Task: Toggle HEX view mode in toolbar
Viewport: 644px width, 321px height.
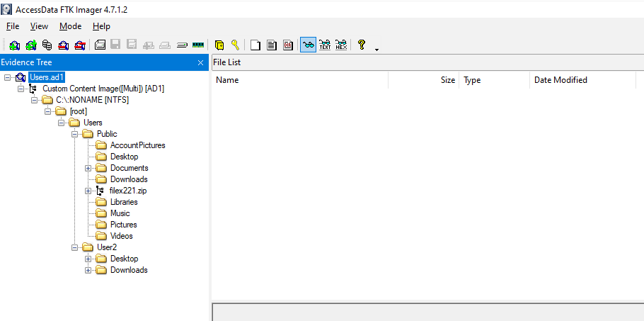Action: click(341, 45)
